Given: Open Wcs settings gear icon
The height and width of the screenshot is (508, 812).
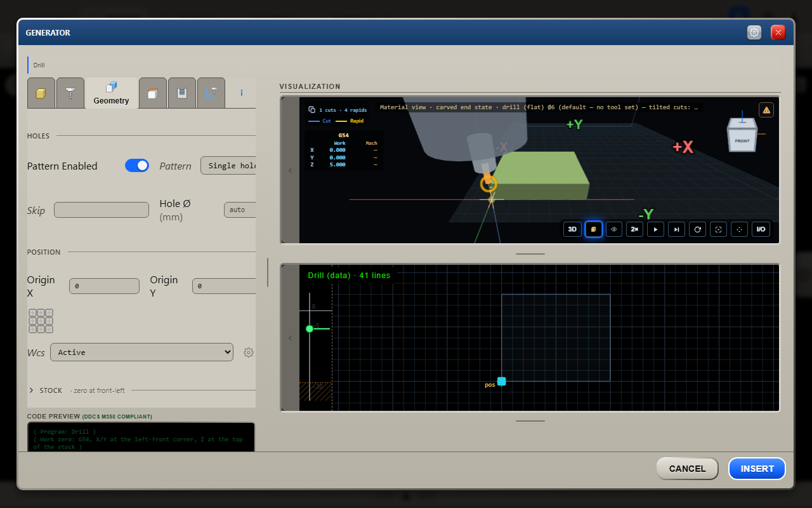Looking at the screenshot, I should pyautogui.click(x=249, y=352).
